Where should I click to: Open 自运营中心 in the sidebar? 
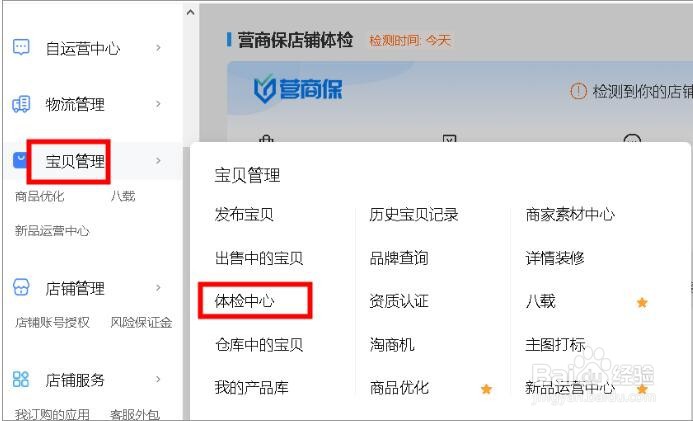click(x=83, y=48)
